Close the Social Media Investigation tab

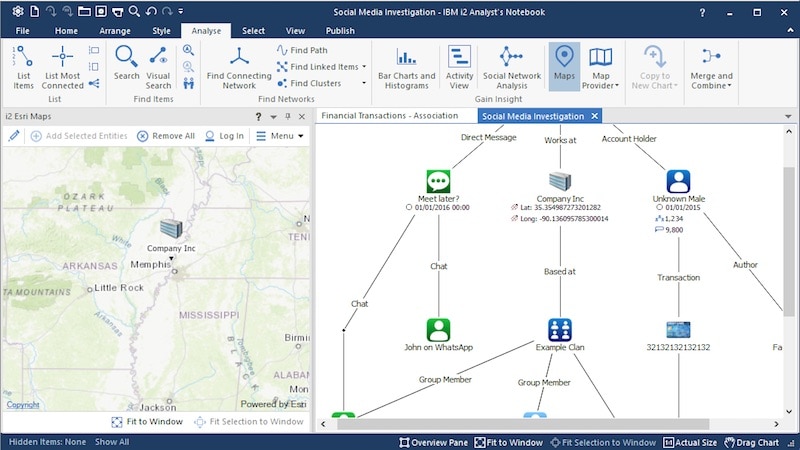(594, 116)
